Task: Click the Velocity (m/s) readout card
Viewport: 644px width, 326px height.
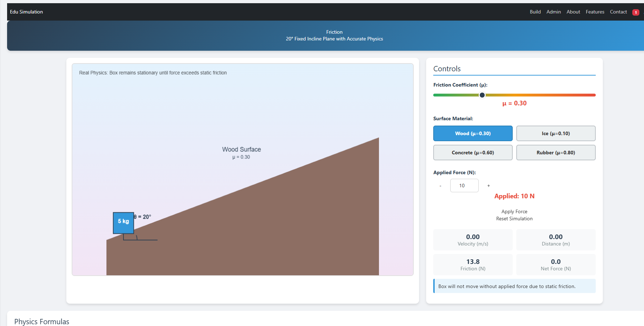Action: [473, 240]
